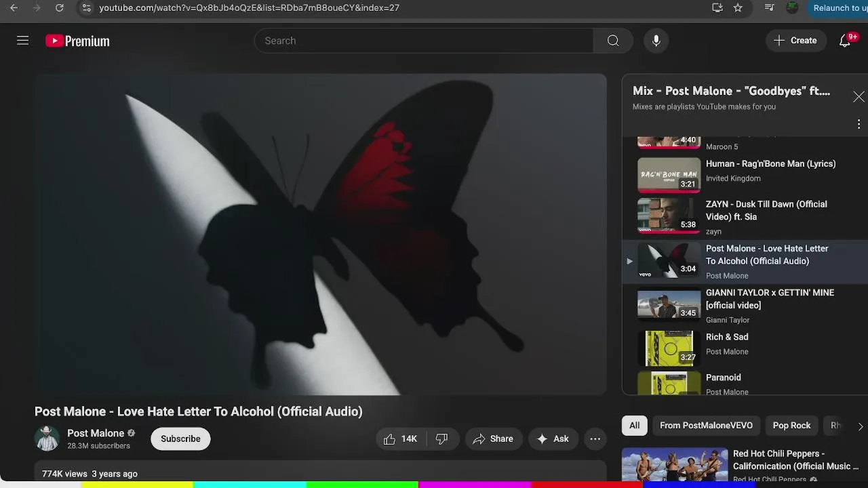868x488 pixels.
Task: Reload the page
Action: [x=60, y=8]
